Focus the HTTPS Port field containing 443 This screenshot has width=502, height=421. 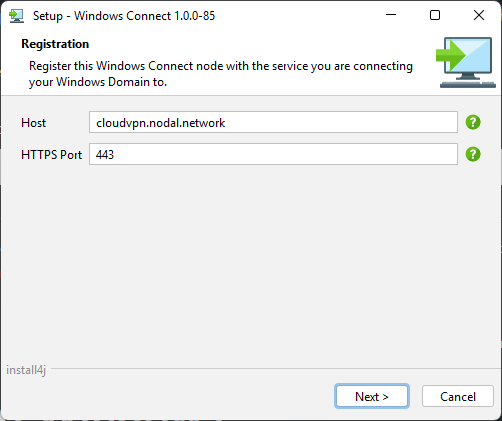(273, 154)
